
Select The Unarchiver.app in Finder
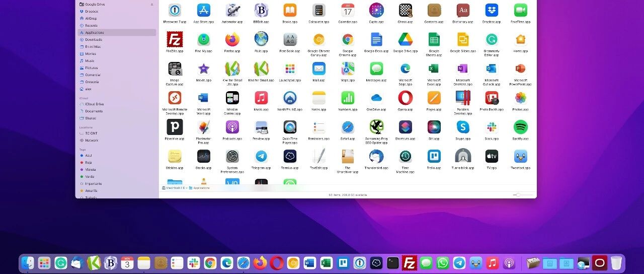pos(348,156)
